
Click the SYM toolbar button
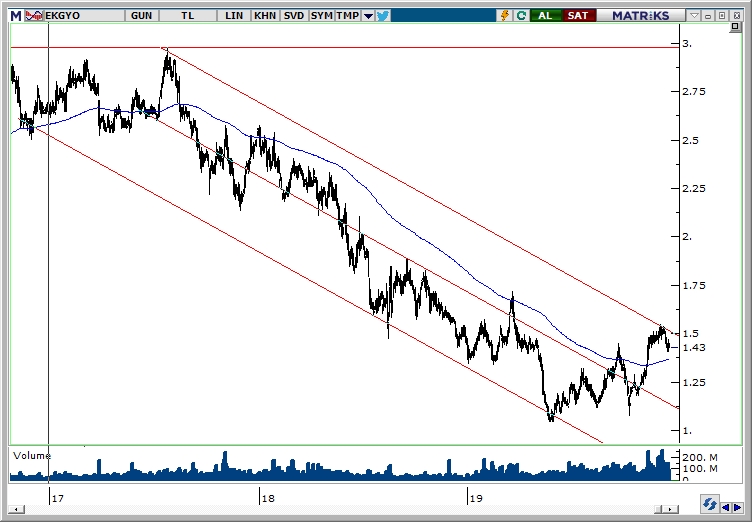click(x=321, y=16)
